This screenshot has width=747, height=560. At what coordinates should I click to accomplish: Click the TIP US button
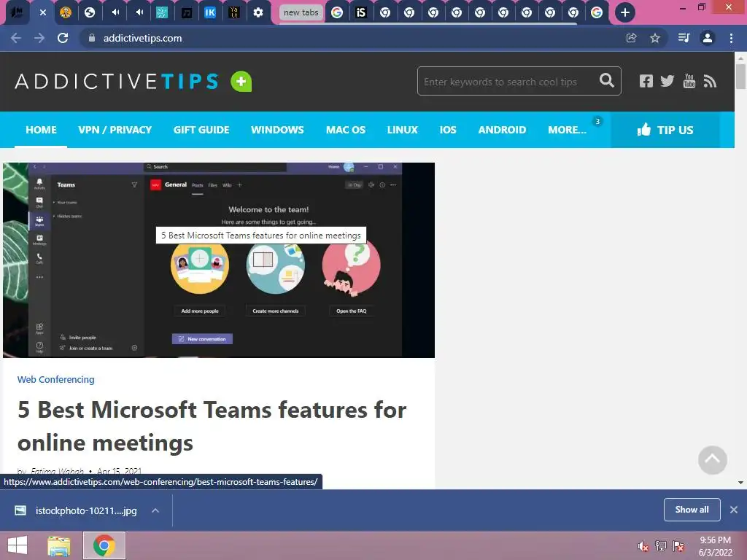tap(665, 130)
